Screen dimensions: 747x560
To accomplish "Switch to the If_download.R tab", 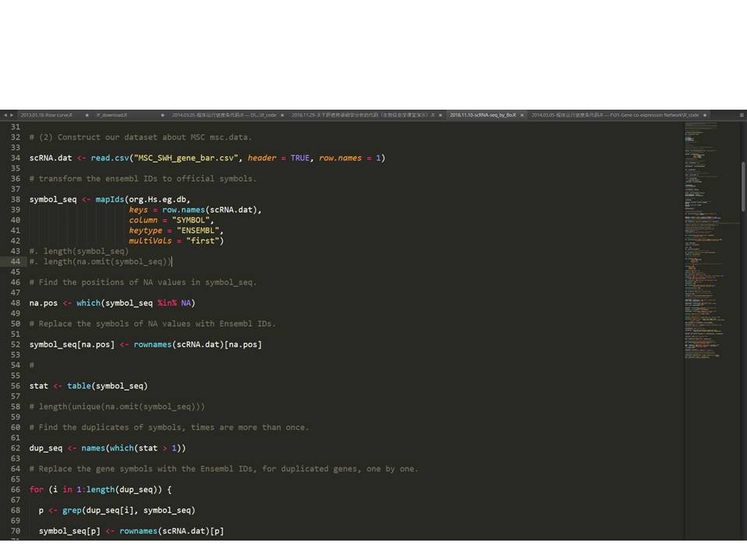I will pos(112,115).
